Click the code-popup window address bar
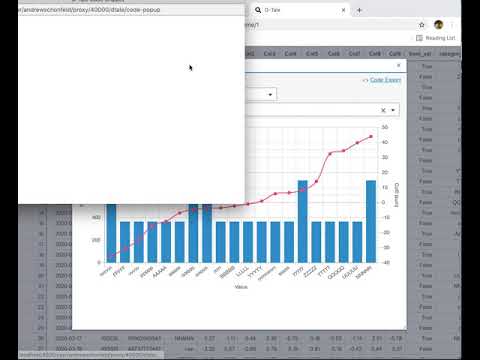 [x=131, y=10]
